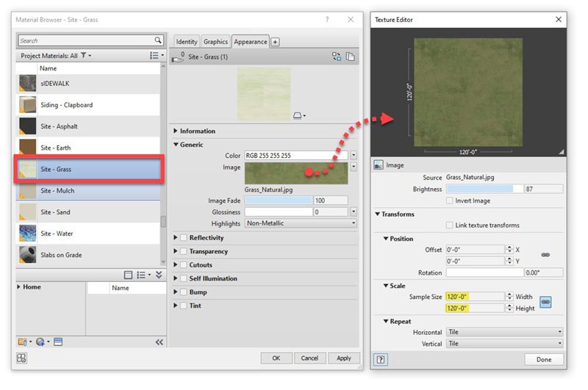Click the Apply button
This screenshot has height=390, width=588.
click(x=343, y=358)
